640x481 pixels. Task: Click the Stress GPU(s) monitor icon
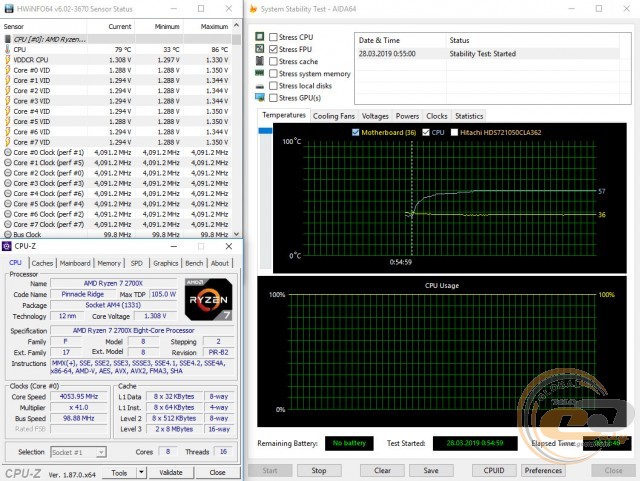(260, 98)
